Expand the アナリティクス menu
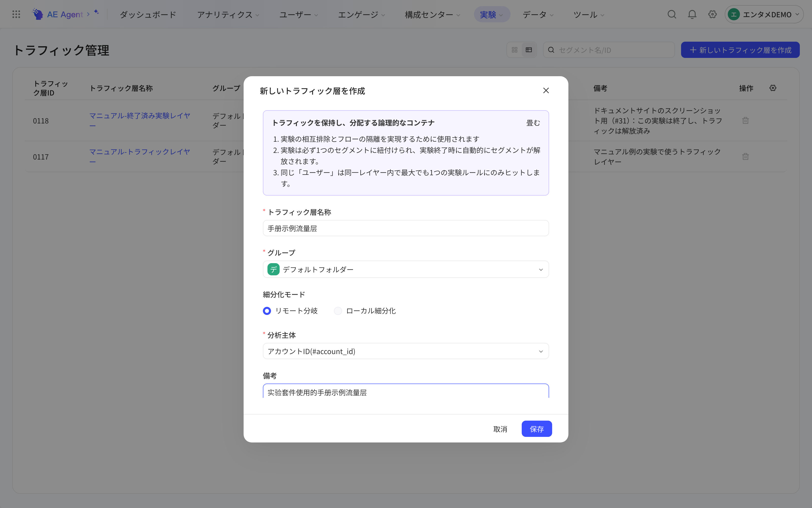The height and width of the screenshot is (508, 812). (228, 14)
